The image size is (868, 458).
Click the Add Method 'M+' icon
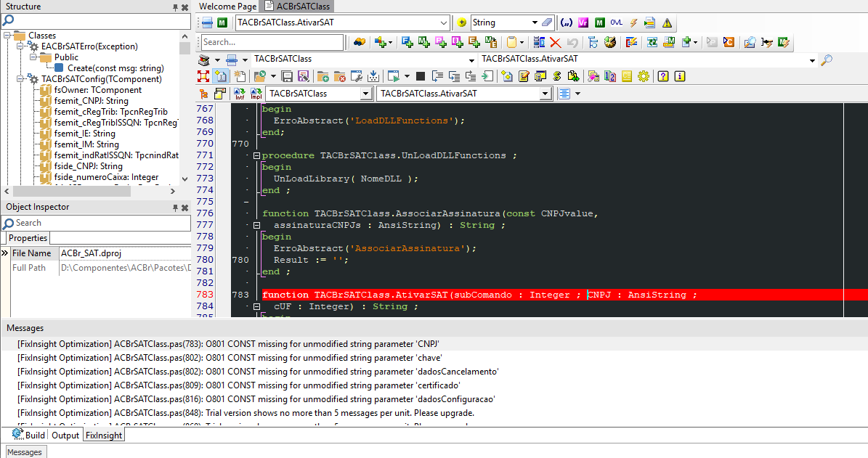pos(424,42)
